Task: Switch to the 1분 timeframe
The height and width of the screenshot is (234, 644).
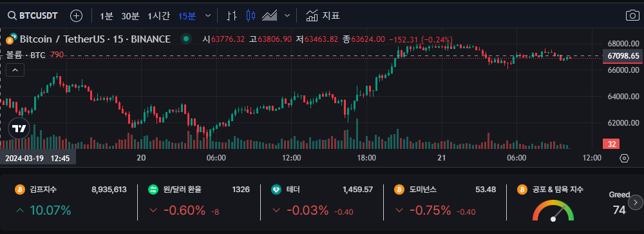Action: (x=106, y=16)
